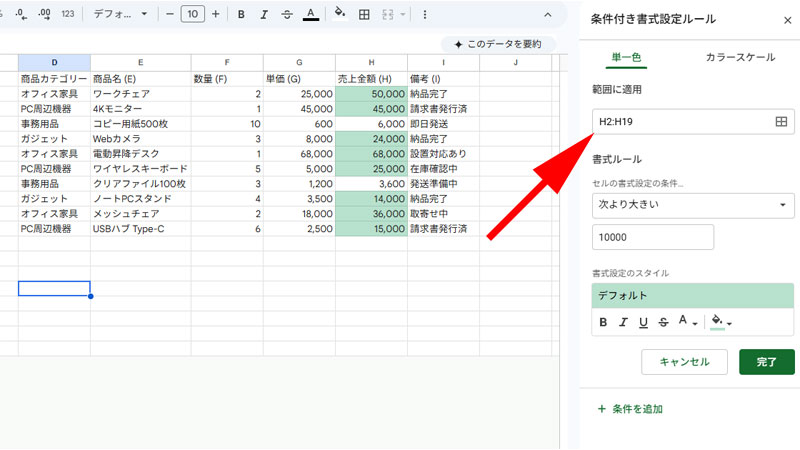
Task: Click the 条件を追加 link
Action: pyautogui.click(x=631, y=409)
